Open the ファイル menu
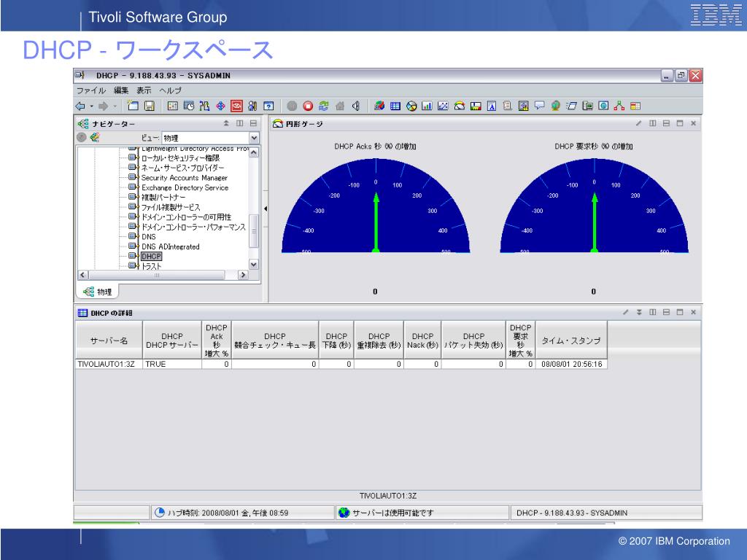Viewport: 747px width, 560px height. [x=91, y=90]
